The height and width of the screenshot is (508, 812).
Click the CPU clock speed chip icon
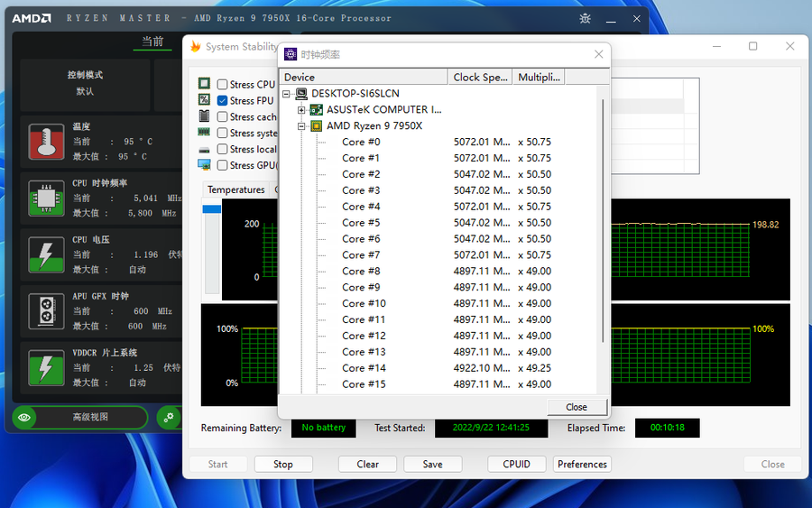(x=46, y=199)
